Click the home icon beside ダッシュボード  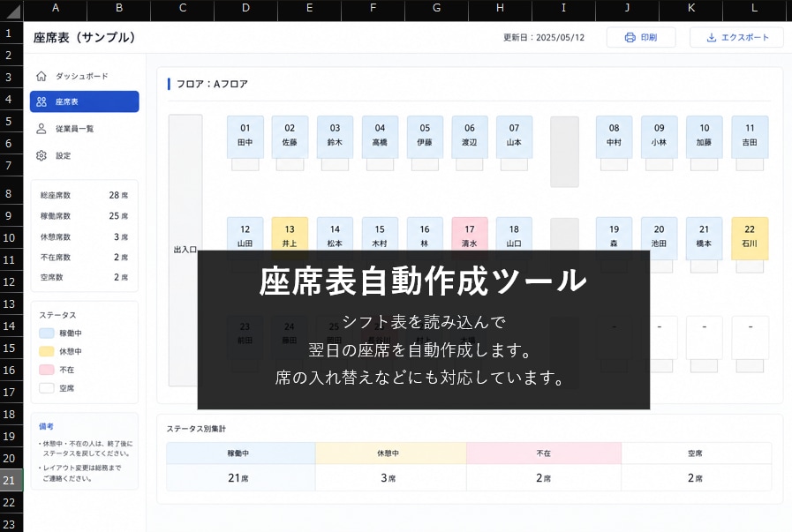pos(41,76)
